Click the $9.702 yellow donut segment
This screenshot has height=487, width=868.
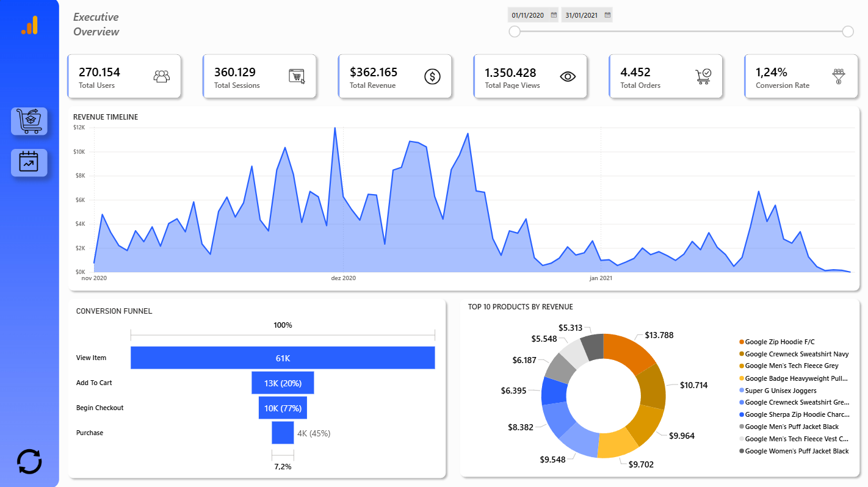(x=618, y=444)
